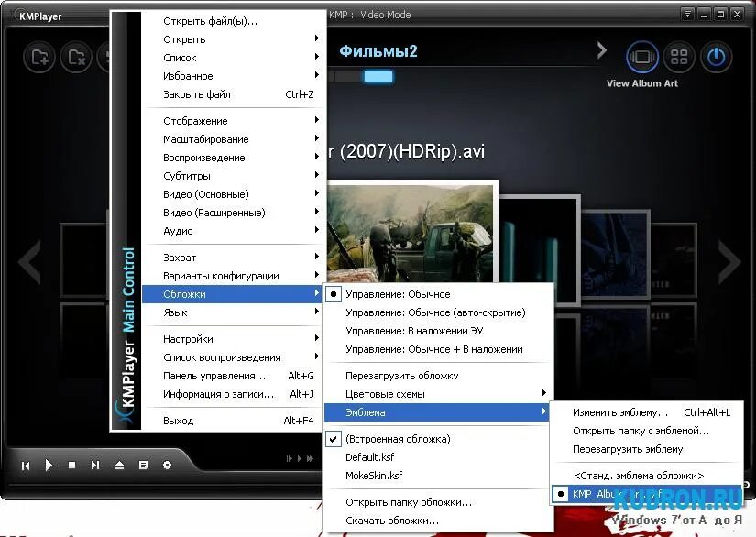Click the 'Фильмы2' album title
The image size is (756, 537).
pyautogui.click(x=378, y=51)
